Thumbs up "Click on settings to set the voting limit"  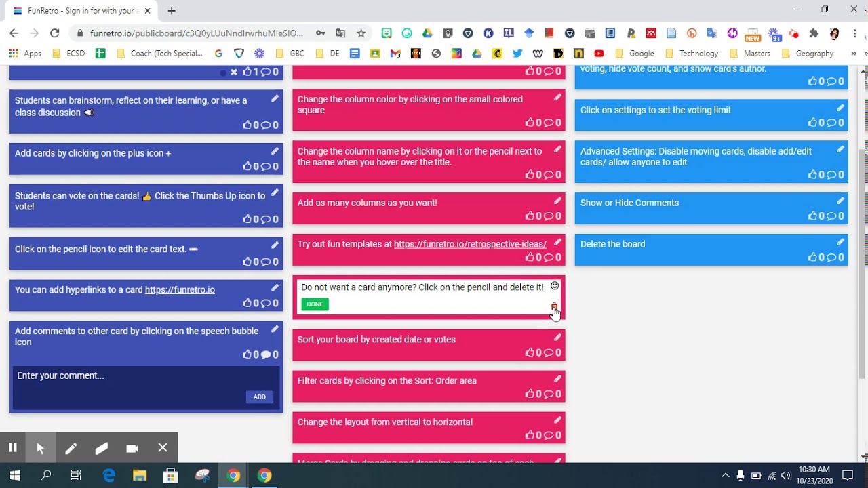pyautogui.click(x=812, y=123)
